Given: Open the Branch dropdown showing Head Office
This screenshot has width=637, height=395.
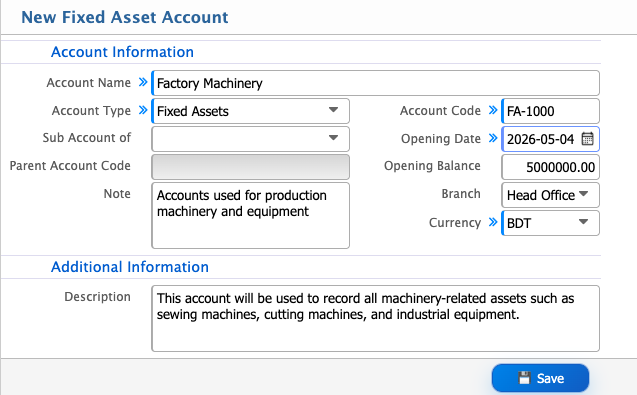Looking at the screenshot, I should pos(550,195).
